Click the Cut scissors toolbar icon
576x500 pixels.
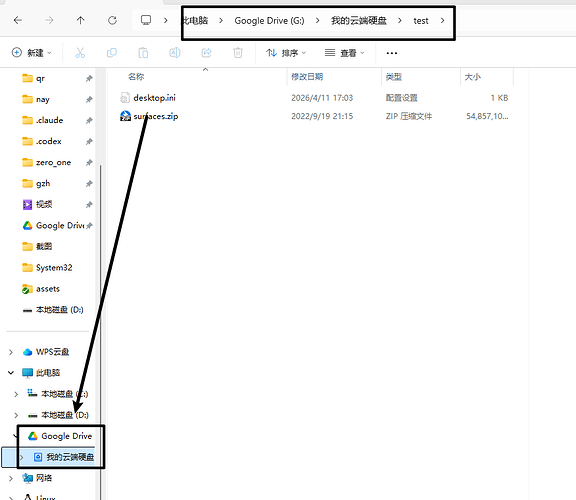80,53
